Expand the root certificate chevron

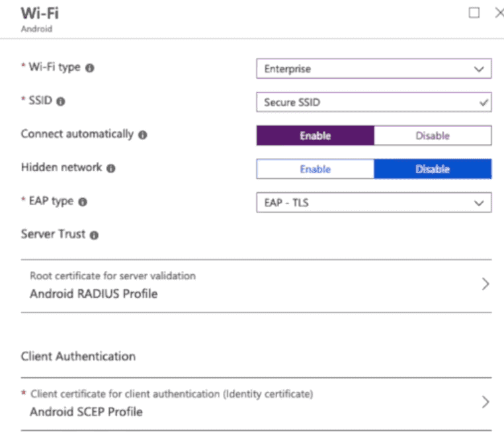tap(485, 284)
